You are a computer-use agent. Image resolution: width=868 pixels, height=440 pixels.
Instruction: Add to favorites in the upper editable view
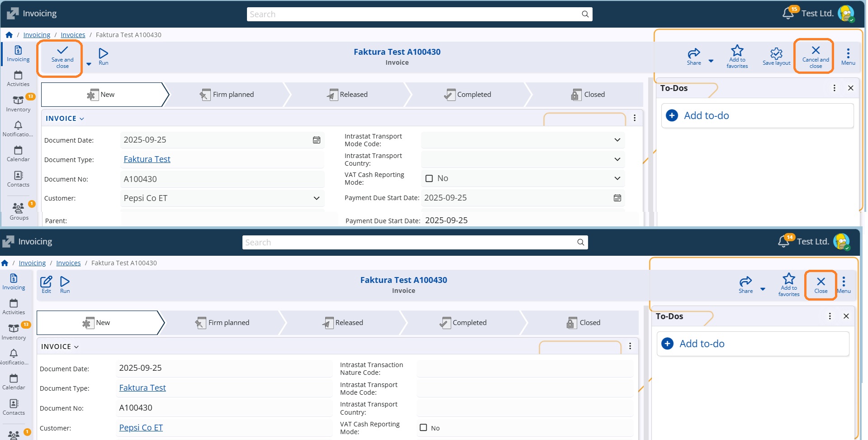(x=737, y=57)
